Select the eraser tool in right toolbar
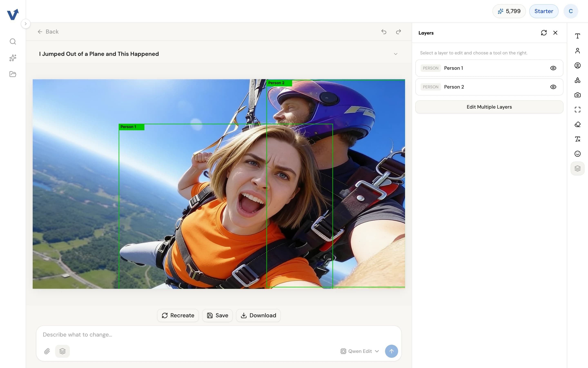Screen dimensions: 588x368 [577, 124]
